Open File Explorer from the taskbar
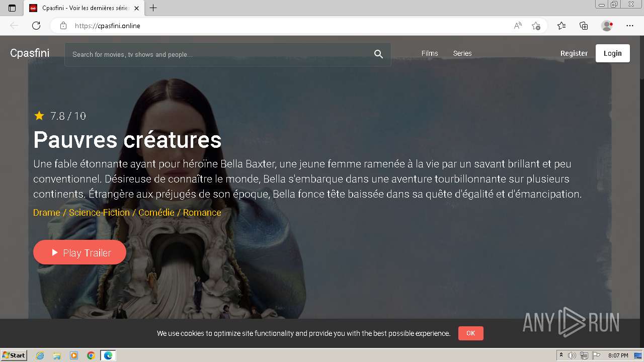This screenshot has width=644, height=362. click(57, 355)
